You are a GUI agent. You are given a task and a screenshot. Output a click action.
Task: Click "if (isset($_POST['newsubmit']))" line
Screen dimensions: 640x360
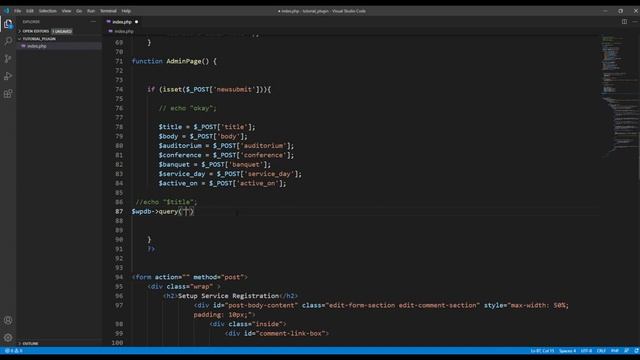click(209, 89)
